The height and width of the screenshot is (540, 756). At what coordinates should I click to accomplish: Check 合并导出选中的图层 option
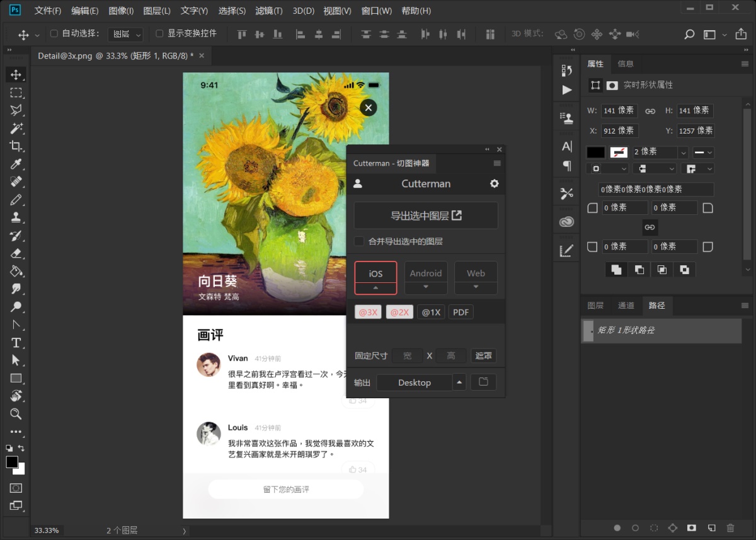click(359, 241)
